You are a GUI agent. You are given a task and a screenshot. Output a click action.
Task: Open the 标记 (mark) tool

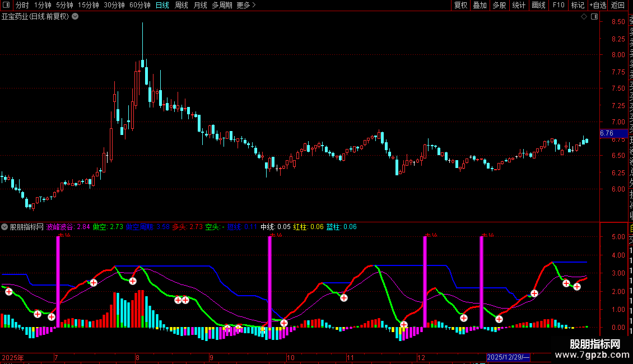578,5
